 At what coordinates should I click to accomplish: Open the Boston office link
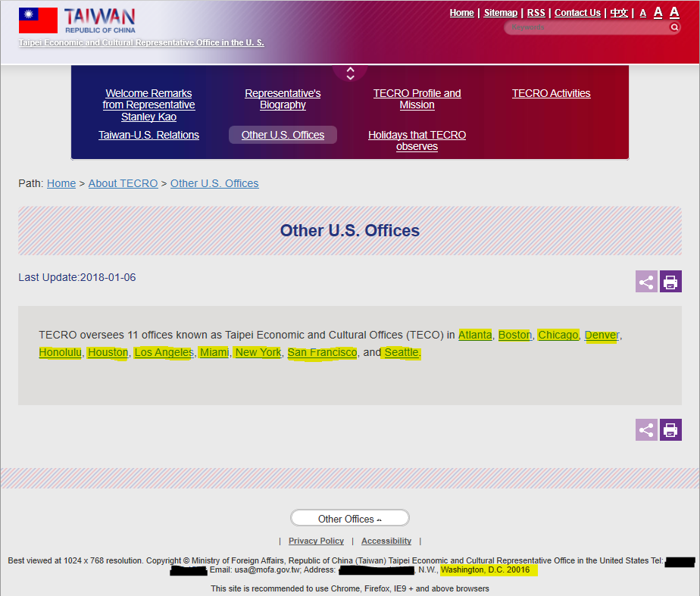(514, 335)
